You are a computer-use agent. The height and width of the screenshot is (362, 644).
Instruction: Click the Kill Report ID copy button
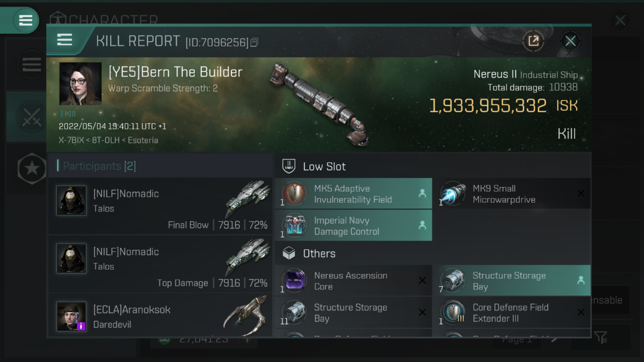click(x=256, y=42)
